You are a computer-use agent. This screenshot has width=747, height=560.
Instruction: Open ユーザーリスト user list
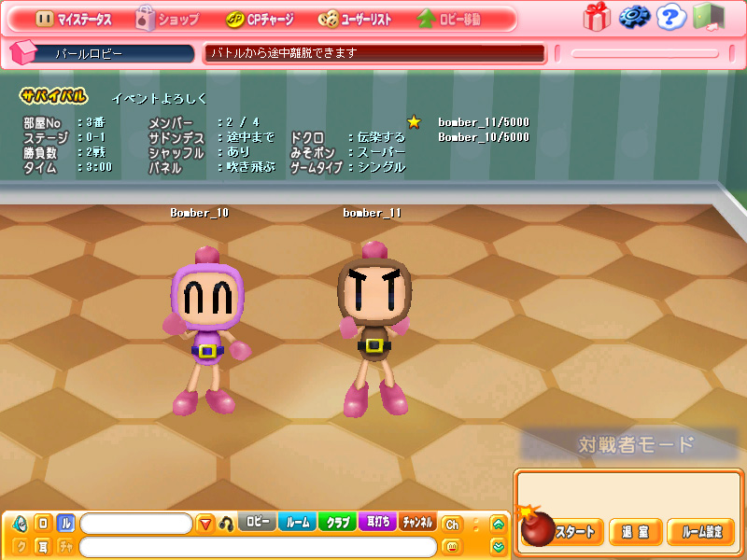point(355,19)
